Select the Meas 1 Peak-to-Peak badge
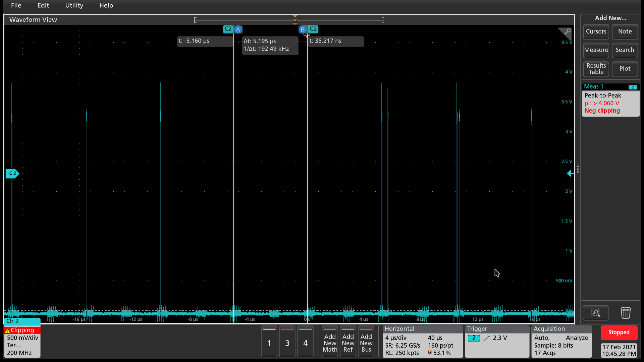This screenshot has height=362, width=644. [610, 100]
